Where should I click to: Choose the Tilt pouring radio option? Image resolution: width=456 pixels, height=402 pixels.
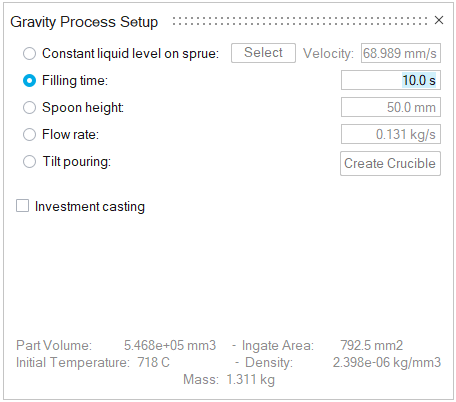pos(29,162)
